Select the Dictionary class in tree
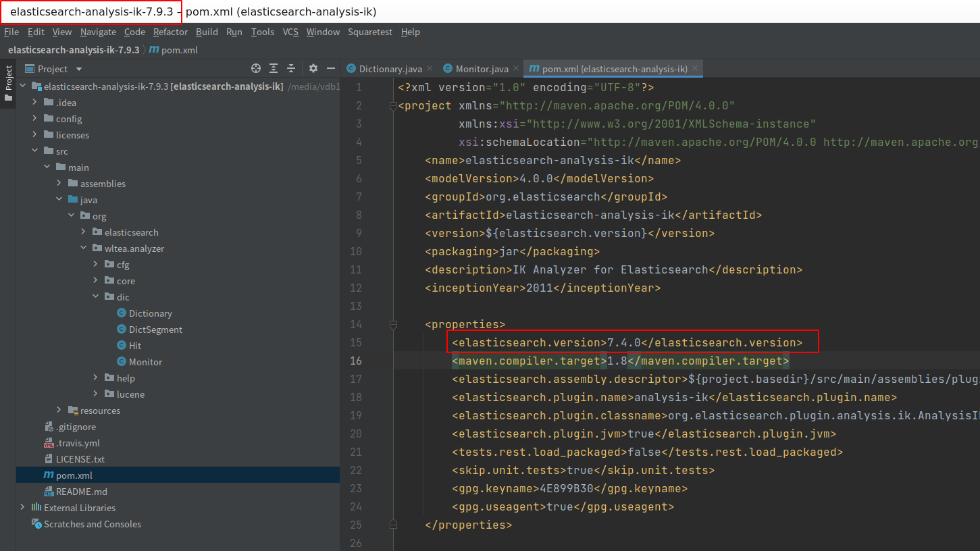Image resolution: width=980 pixels, height=551 pixels. pyautogui.click(x=145, y=313)
